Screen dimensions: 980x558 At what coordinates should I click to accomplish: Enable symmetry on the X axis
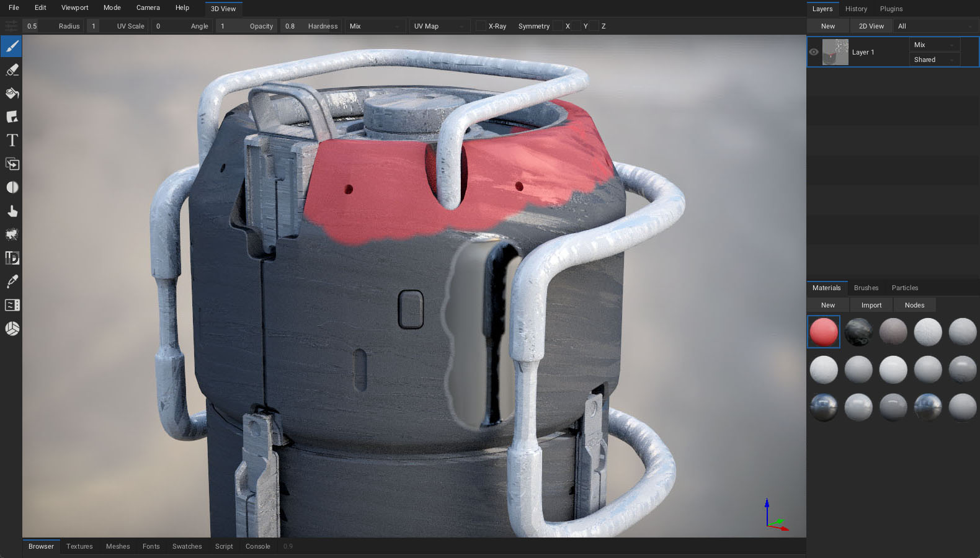click(558, 26)
